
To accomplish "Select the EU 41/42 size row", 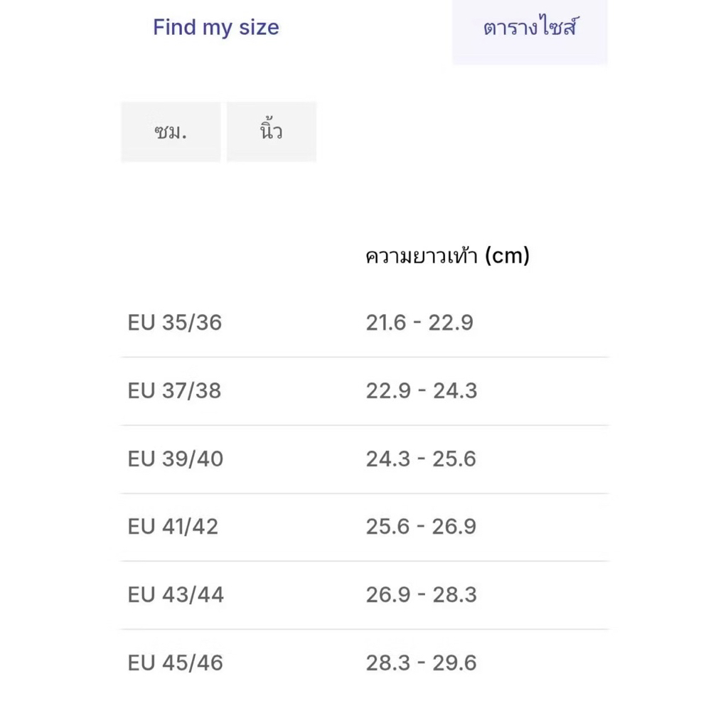I will [365, 527].
